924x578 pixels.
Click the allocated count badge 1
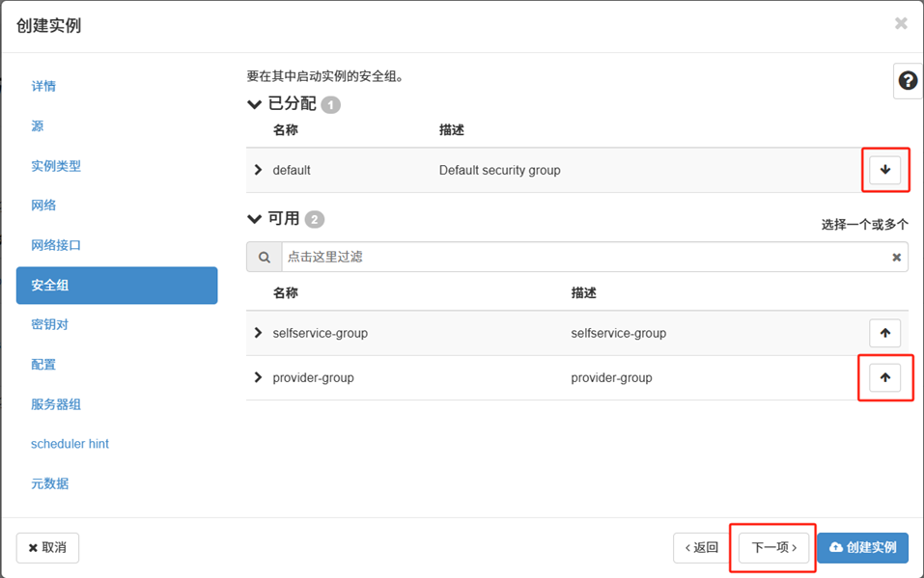[330, 105]
